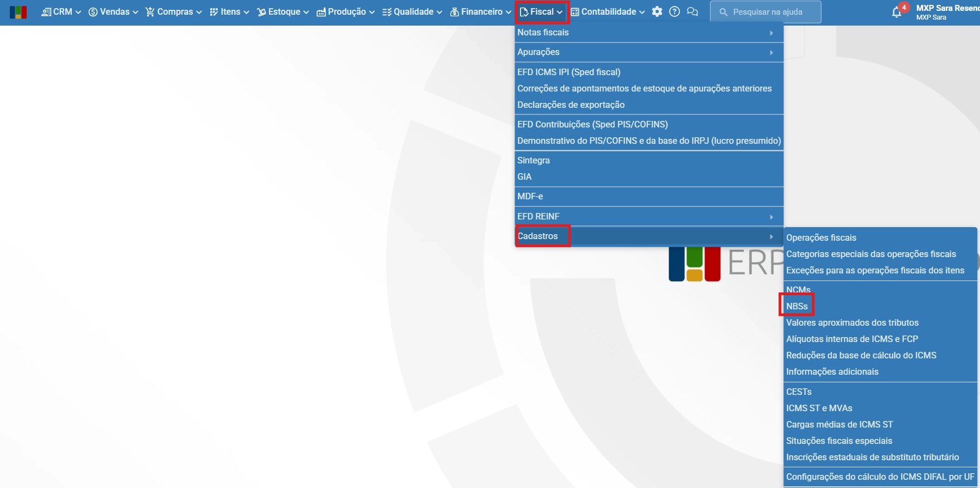Open Operações fiscais
Viewport: 980px width, 488px height.
click(880, 237)
